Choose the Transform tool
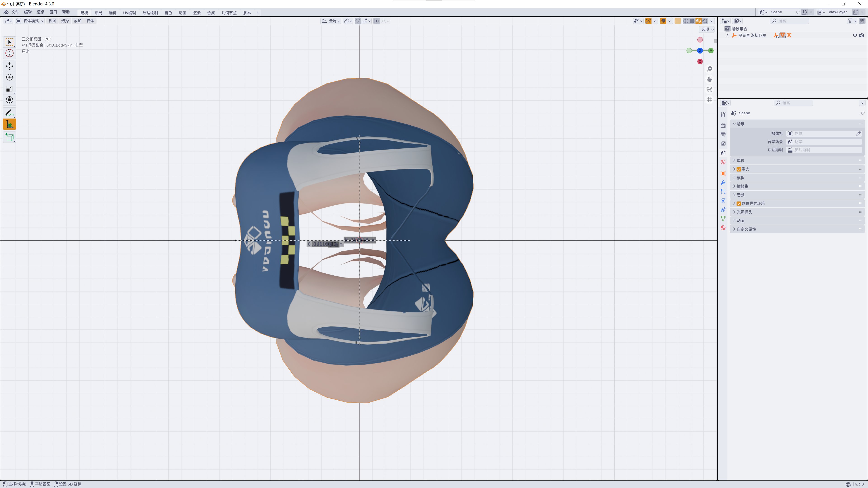Screen dimensions: 868x488 (x=9, y=100)
